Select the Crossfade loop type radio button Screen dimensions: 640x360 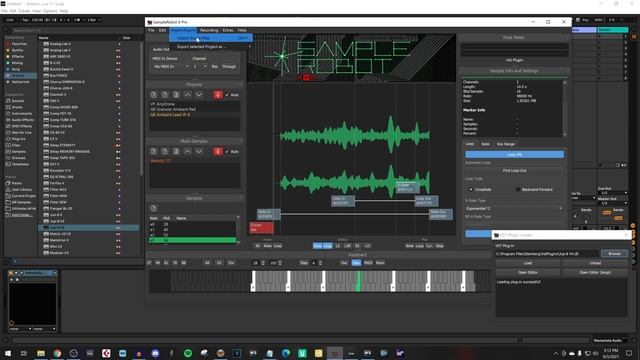tap(471, 189)
